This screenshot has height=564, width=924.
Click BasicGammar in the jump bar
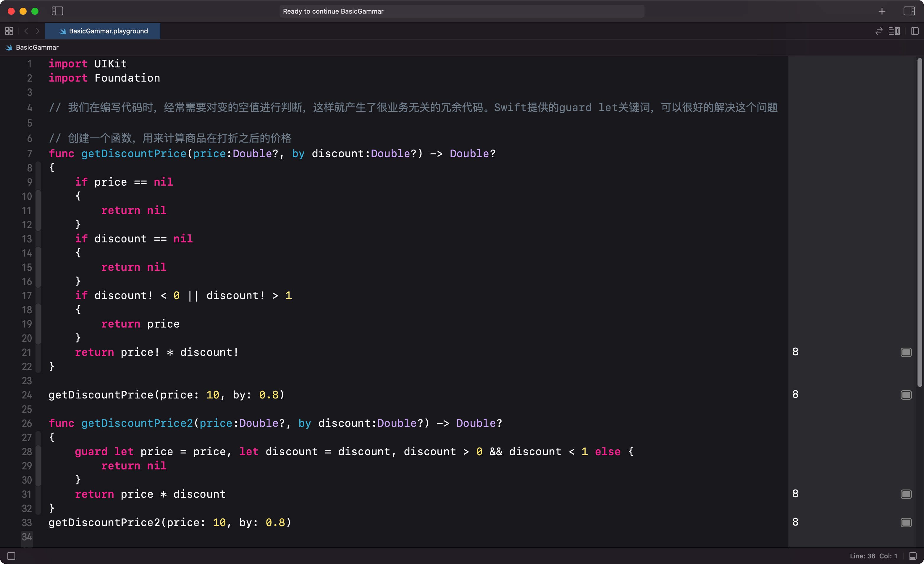(37, 48)
